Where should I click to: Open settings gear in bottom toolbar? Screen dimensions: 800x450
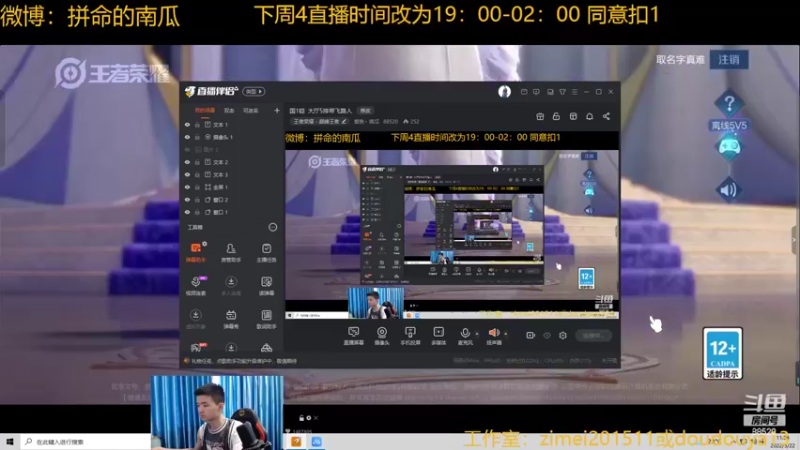click(563, 335)
